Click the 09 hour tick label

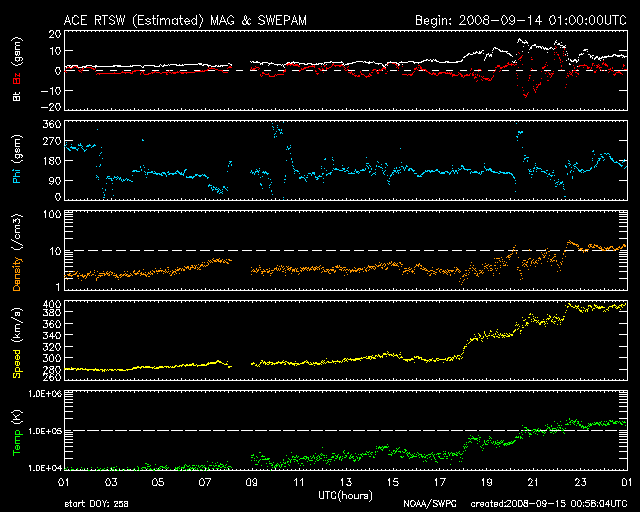click(x=252, y=483)
